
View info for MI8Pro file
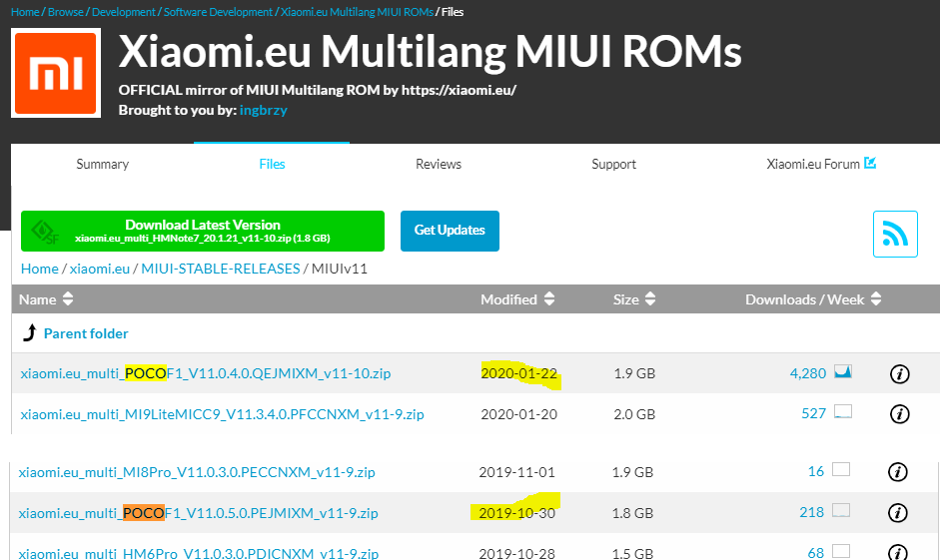click(x=897, y=472)
